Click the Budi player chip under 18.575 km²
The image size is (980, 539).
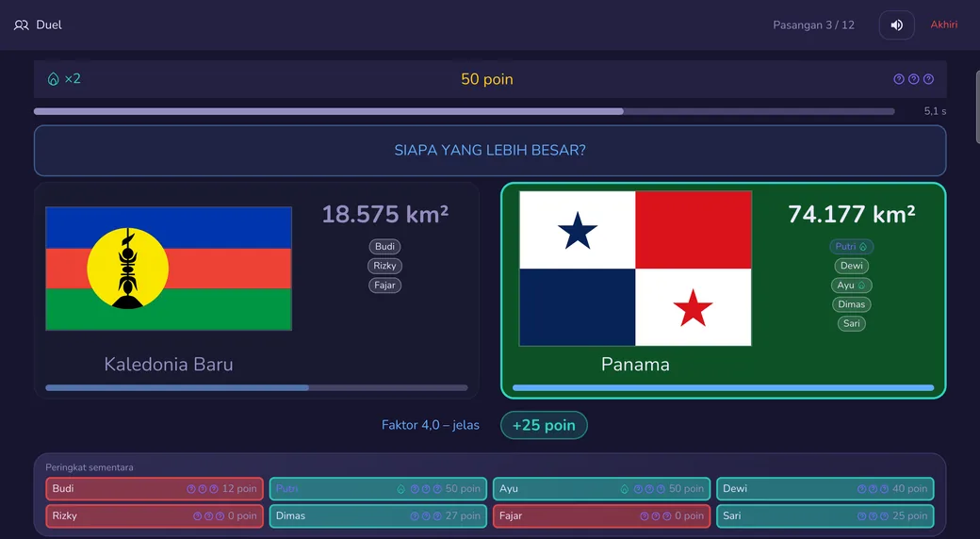(x=385, y=246)
